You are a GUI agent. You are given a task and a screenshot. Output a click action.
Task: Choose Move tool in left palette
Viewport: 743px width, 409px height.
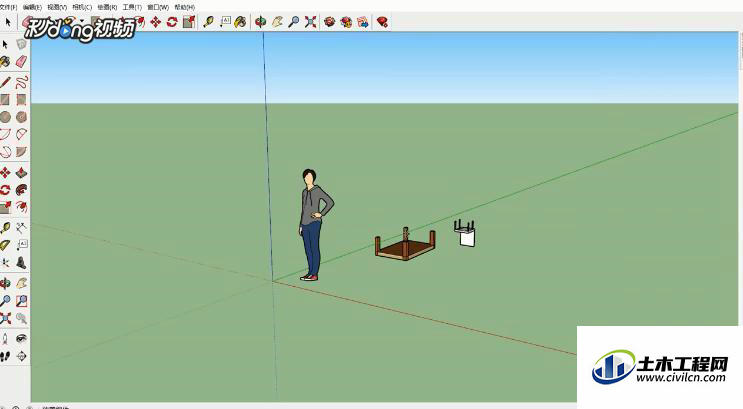pyautogui.click(x=5, y=173)
